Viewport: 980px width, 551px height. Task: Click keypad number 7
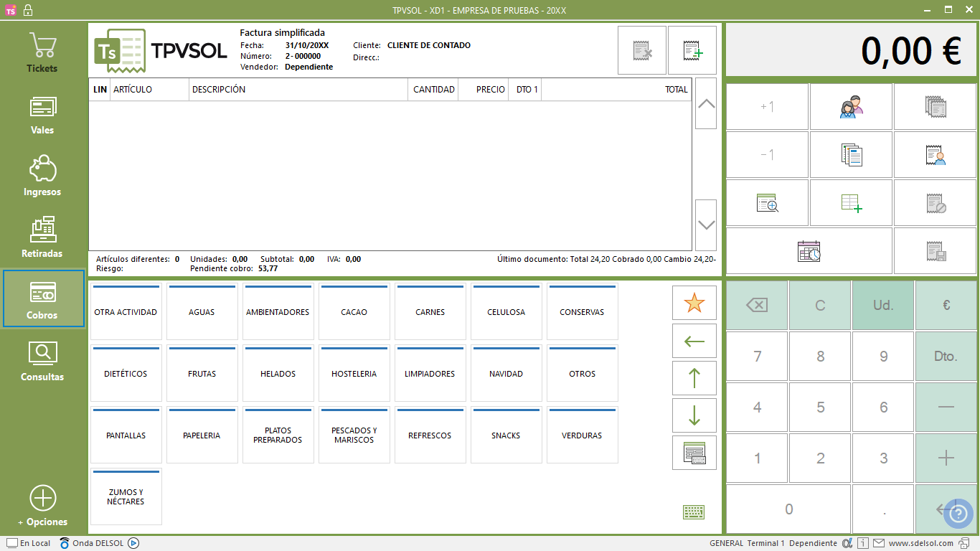(x=757, y=356)
